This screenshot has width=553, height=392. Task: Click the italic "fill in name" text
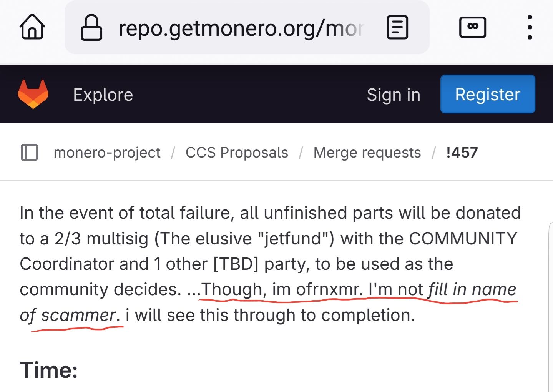pyautogui.click(x=472, y=289)
